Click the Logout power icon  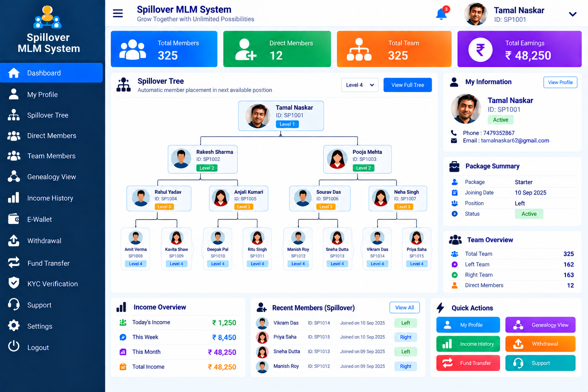point(14,347)
